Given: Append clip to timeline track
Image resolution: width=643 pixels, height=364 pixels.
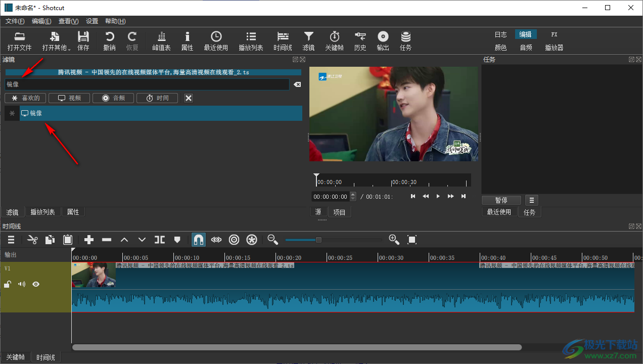Looking at the screenshot, I should pos(89,240).
